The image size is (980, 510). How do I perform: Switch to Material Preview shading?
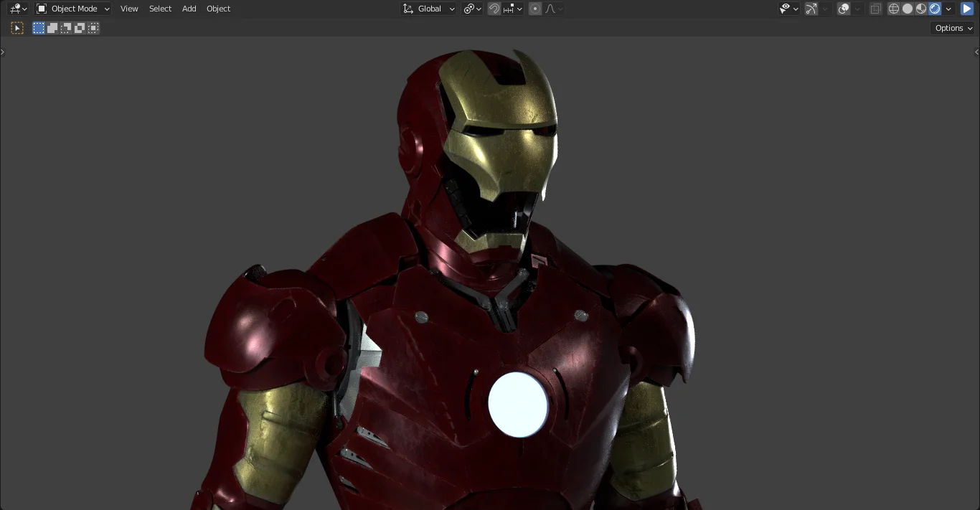[x=921, y=8]
